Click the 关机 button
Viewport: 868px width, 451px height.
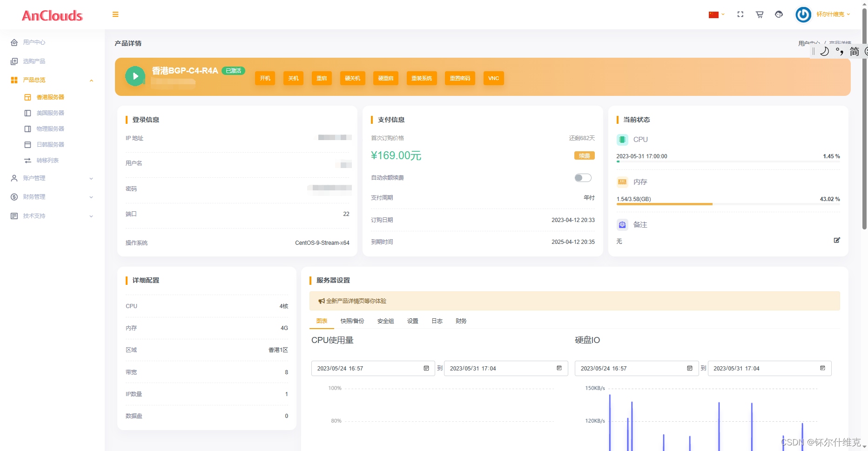[x=293, y=78]
